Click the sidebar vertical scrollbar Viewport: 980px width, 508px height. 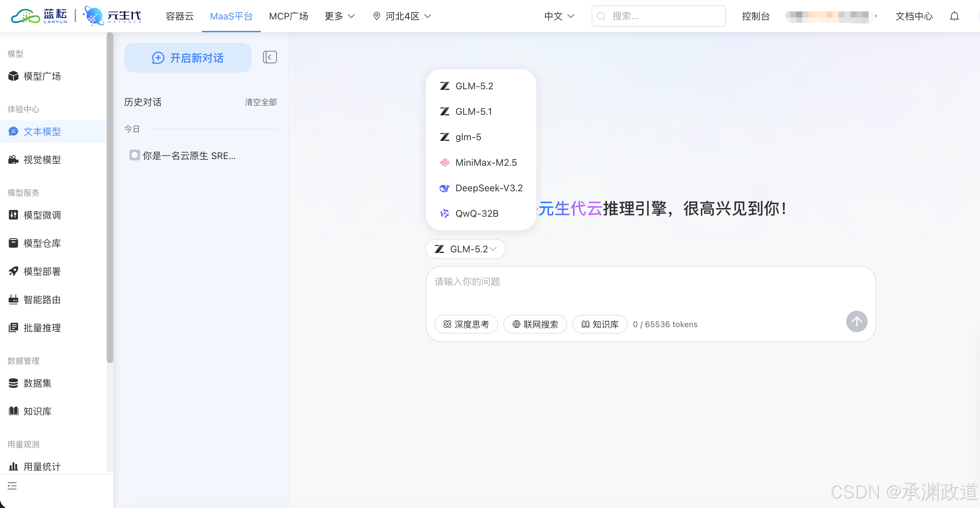tap(110, 198)
